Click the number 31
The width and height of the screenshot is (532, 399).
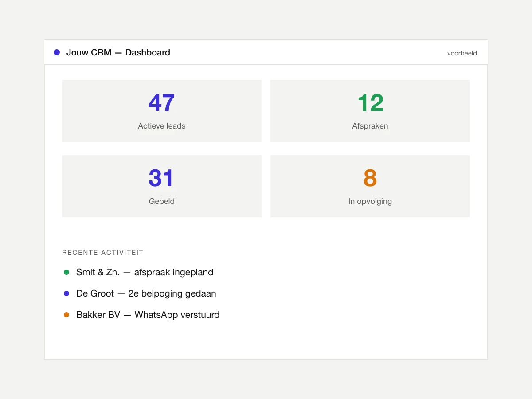[x=161, y=178]
